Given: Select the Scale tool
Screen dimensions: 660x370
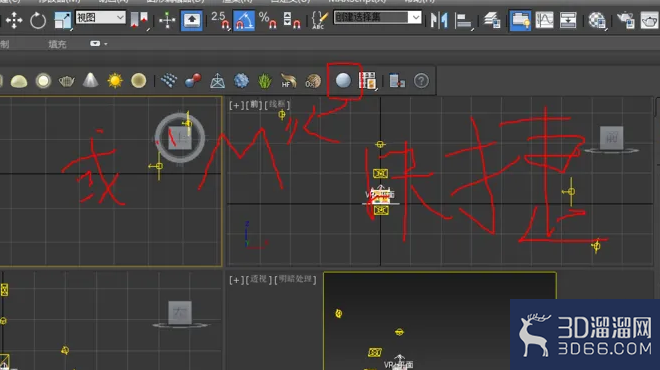Looking at the screenshot, I should click(63, 20).
